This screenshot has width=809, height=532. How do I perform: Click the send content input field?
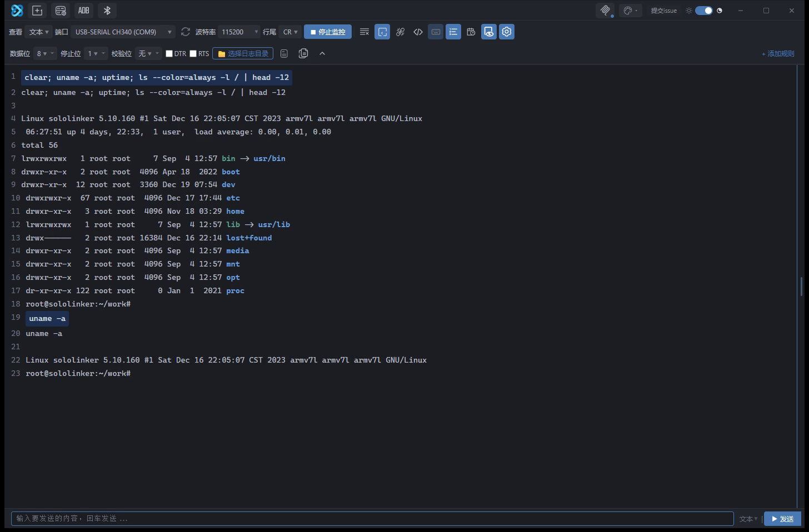pyautogui.click(x=372, y=519)
